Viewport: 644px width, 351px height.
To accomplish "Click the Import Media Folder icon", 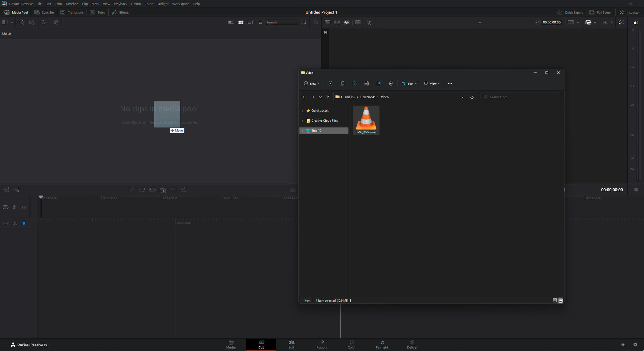I will coord(32,22).
